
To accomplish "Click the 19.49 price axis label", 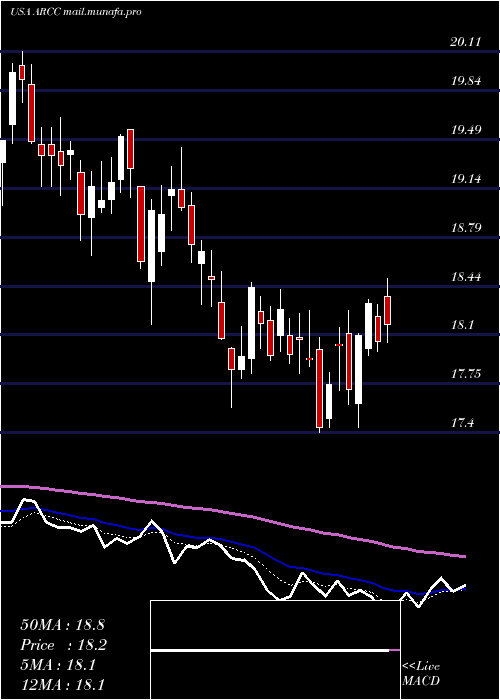I will (x=467, y=130).
